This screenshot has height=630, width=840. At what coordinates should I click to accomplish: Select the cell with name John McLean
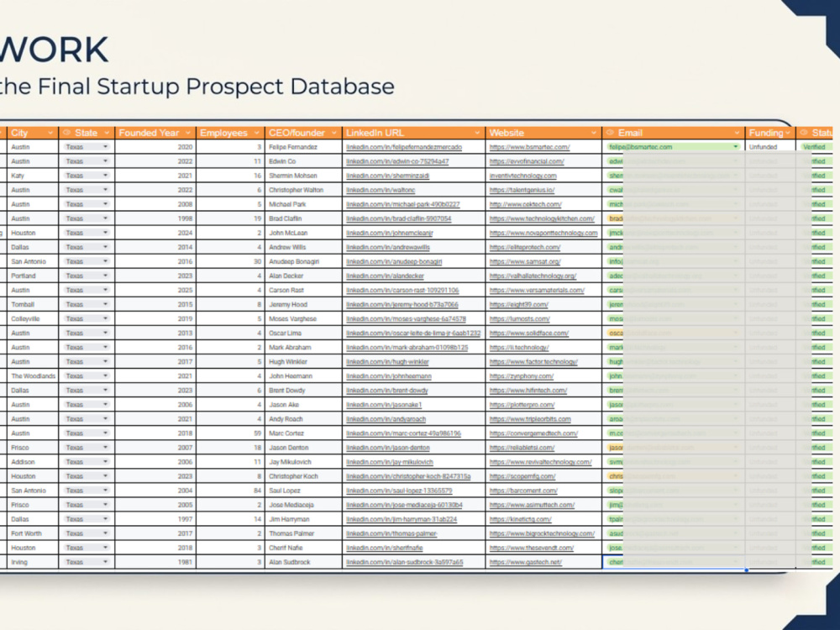pos(303,233)
